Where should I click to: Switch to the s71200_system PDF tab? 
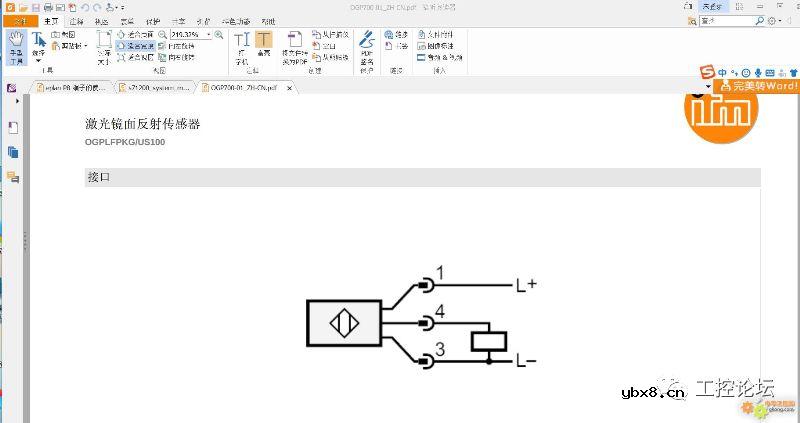pyautogui.click(x=155, y=88)
